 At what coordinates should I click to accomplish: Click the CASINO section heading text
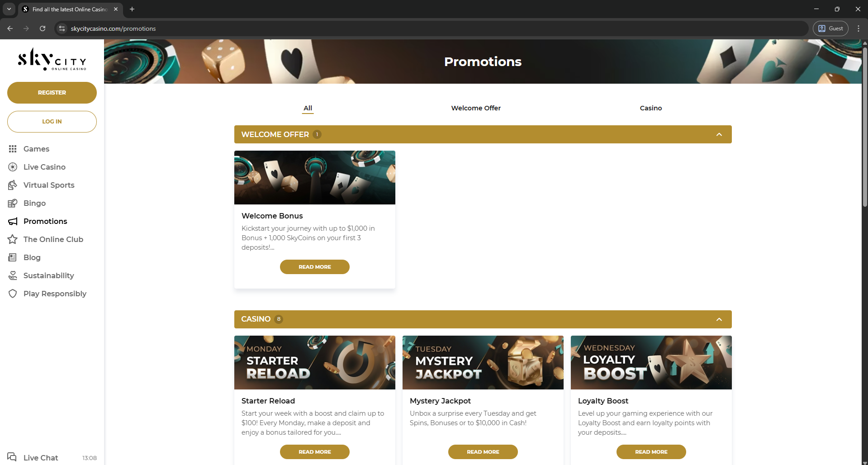256,319
